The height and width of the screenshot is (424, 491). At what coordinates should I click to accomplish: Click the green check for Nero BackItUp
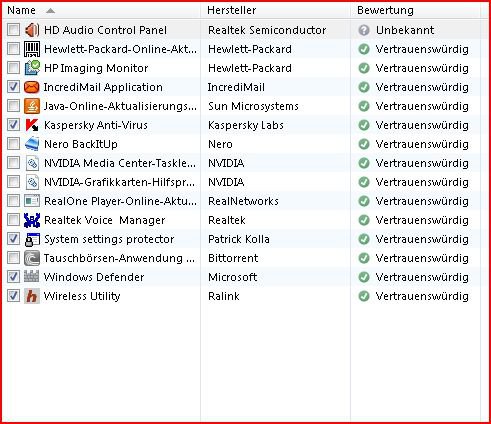coord(364,144)
